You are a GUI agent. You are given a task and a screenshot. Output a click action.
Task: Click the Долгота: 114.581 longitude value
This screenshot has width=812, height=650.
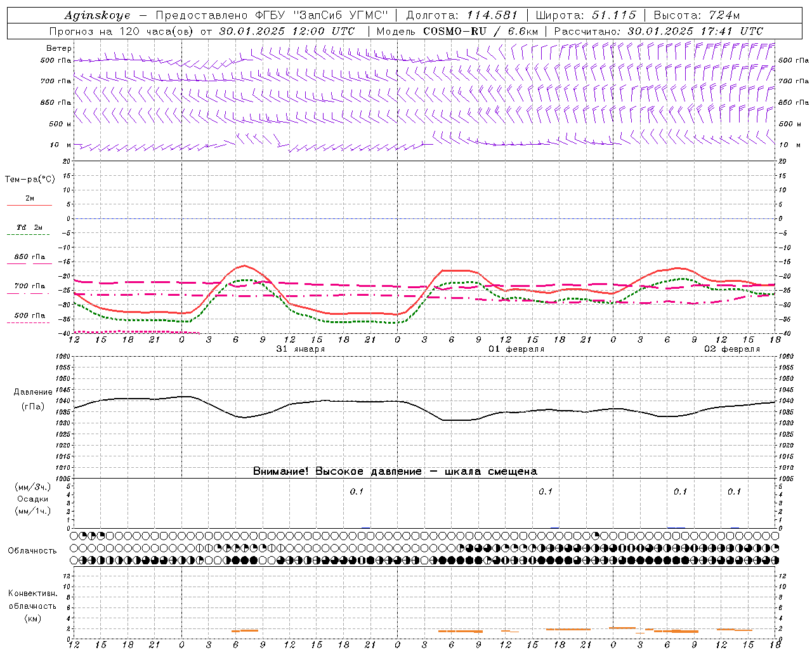(462, 15)
